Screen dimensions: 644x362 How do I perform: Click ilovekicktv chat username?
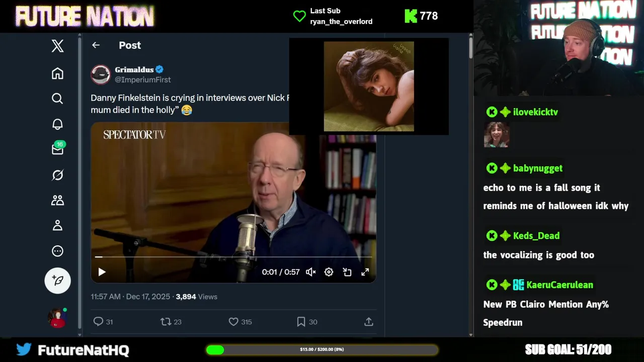click(535, 112)
